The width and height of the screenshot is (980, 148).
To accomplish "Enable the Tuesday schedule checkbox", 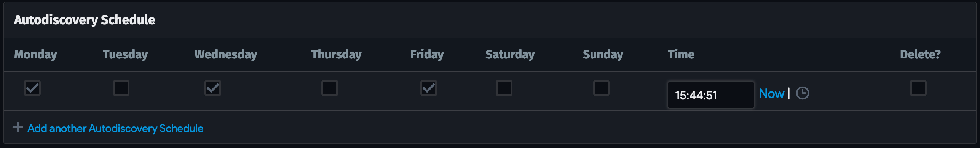I will pyautogui.click(x=121, y=88).
